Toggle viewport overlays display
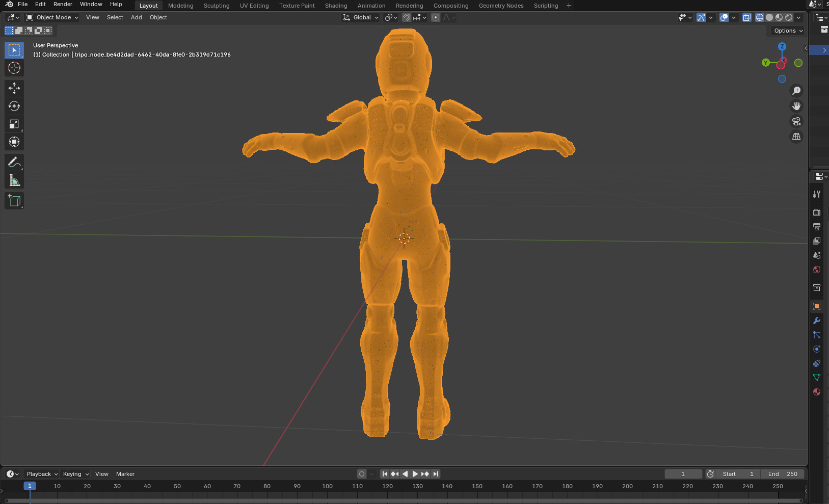This screenshot has height=504, width=829. (x=724, y=17)
